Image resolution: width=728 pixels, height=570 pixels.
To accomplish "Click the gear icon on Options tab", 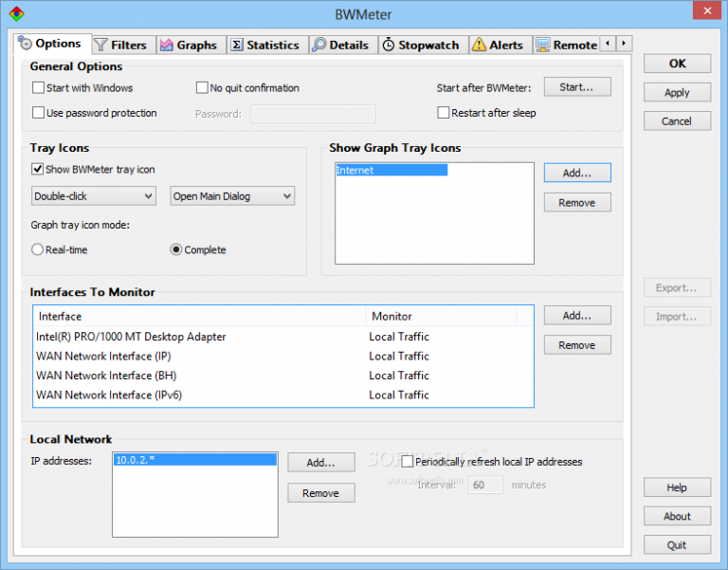I will 25,44.
